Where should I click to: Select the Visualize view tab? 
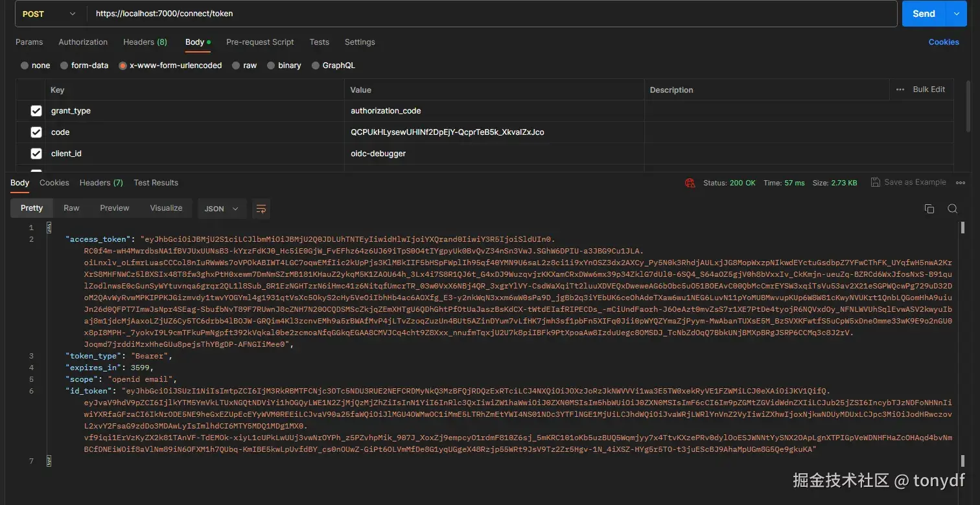(x=166, y=208)
